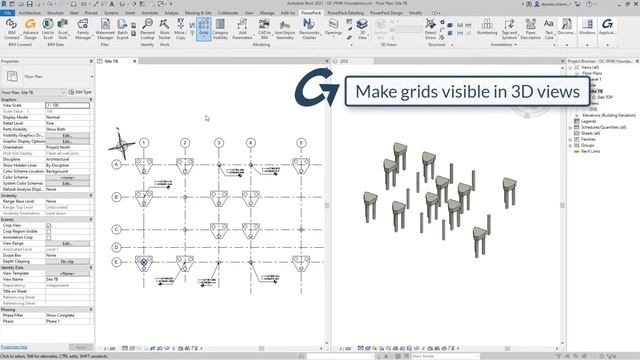Image resolution: width=640 pixels, height=360 pixels.
Task: Click the Properties help link
Action: (14, 347)
